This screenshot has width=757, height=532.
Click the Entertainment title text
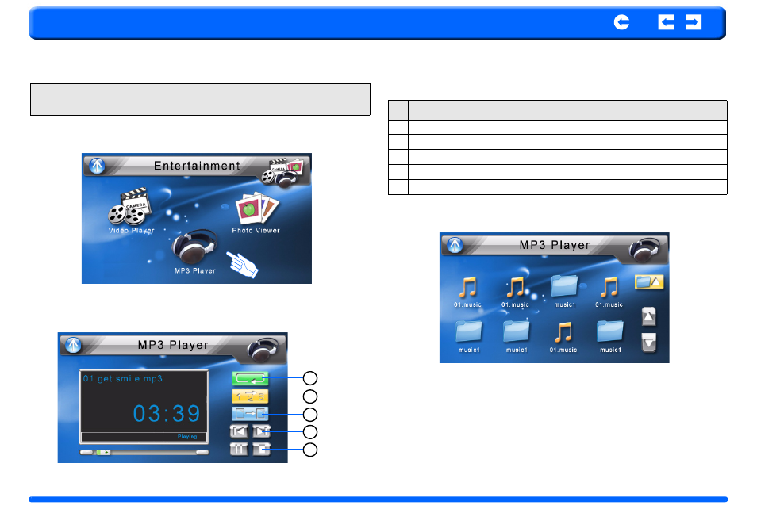coord(197,166)
